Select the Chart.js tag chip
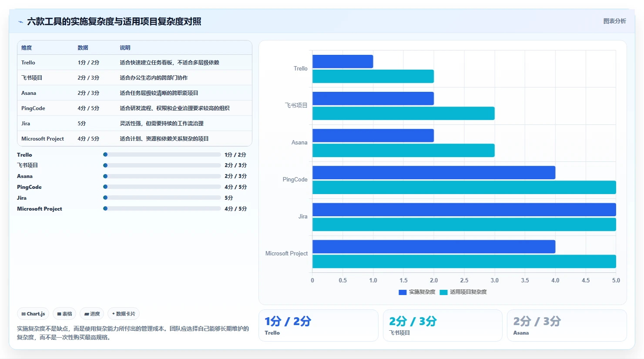The image size is (644, 359). point(33,314)
